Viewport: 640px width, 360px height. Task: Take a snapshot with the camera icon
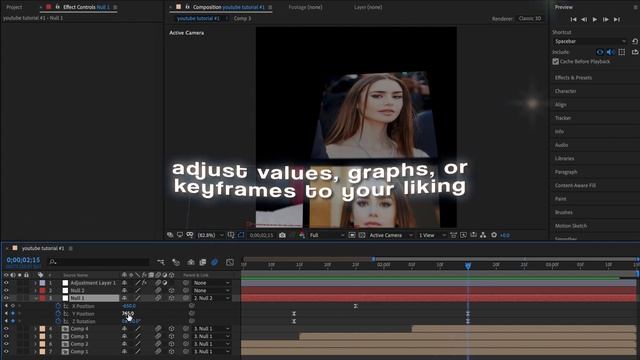coord(282,235)
